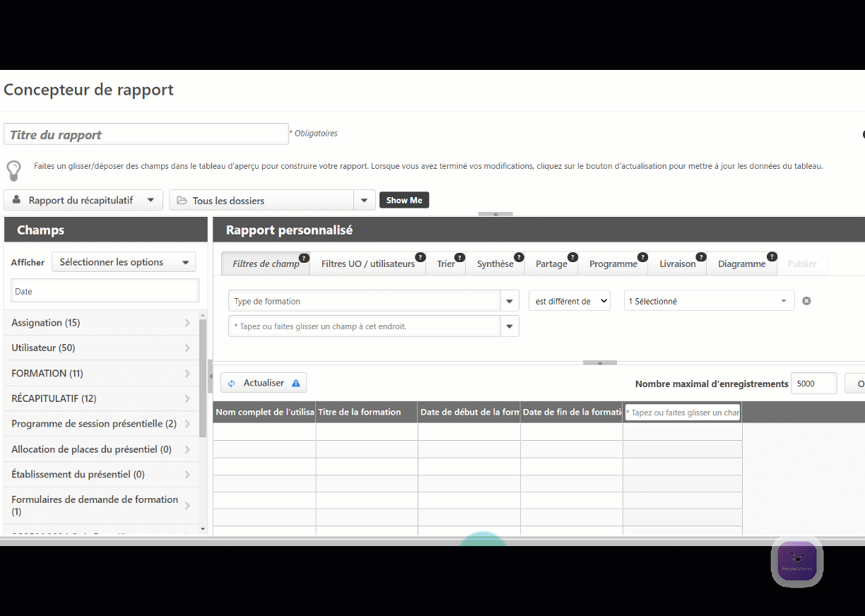The height and width of the screenshot is (616, 865).
Task: Click the Champs panel scrollbar thumb
Action: tap(203, 378)
